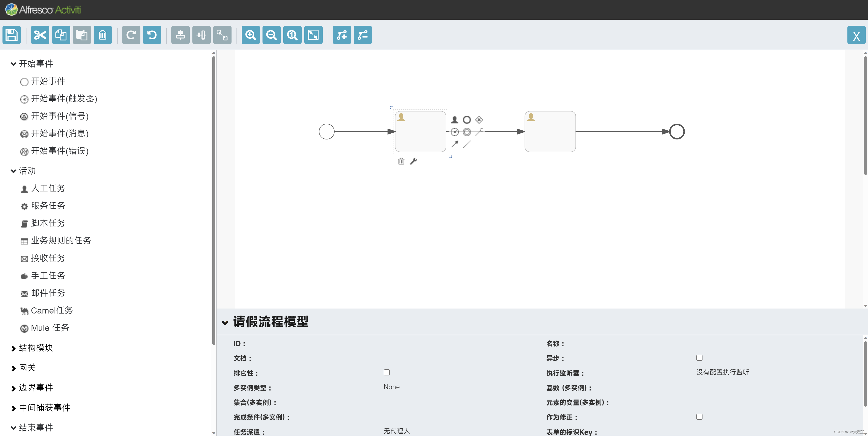
Task: Click the sequence flow arrow quick icon
Action: click(x=454, y=144)
